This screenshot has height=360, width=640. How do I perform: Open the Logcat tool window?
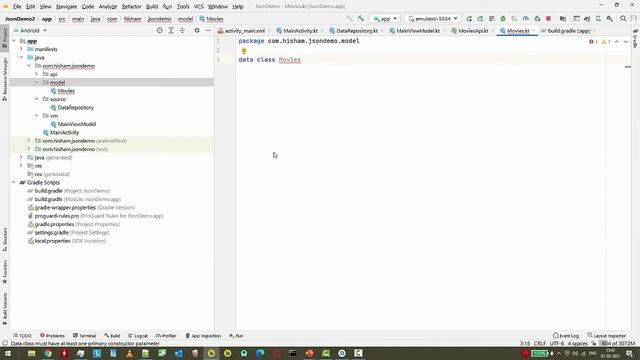[x=138, y=336]
